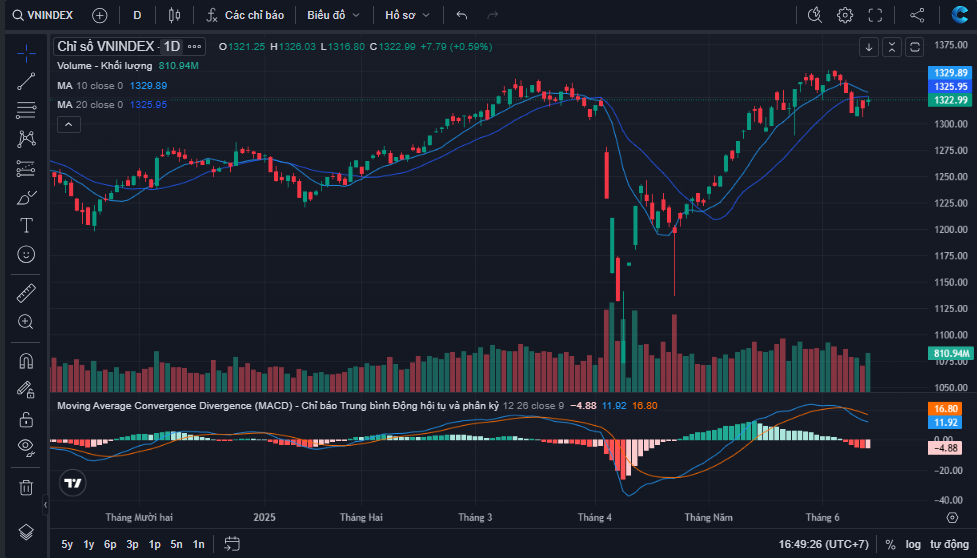Open the go to date calendar

[x=232, y=544]
